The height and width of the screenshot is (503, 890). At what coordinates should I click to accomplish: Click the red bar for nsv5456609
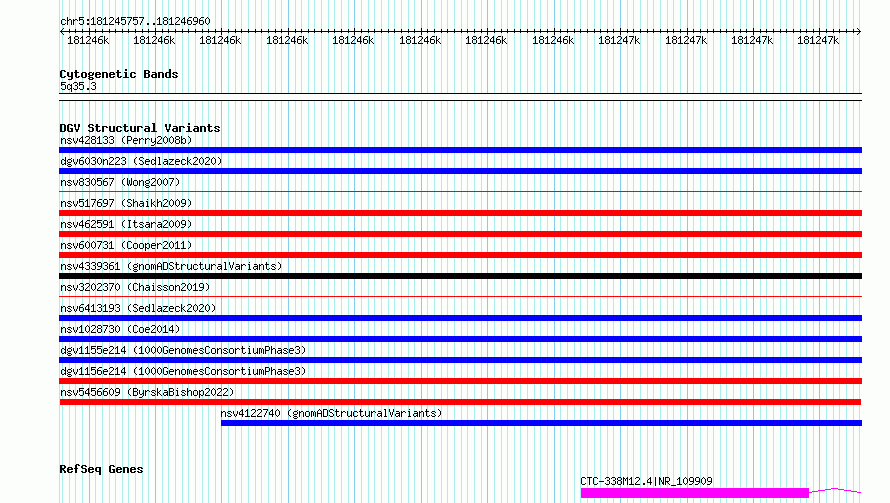coord(460,402)
